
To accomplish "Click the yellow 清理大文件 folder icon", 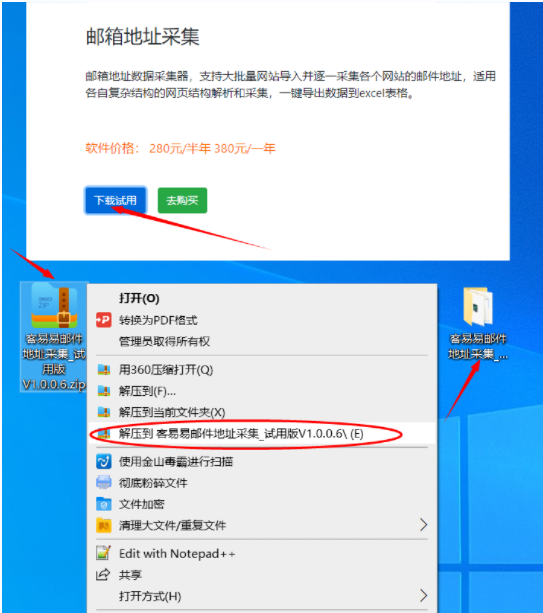I will 104,525.
